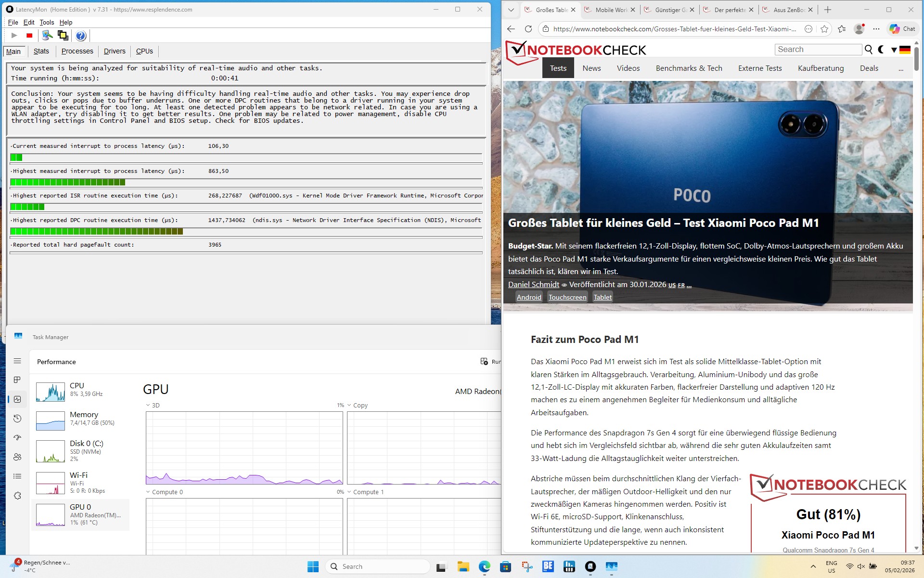Open the Compute 0 graph selector dropdown

point(148,492)
